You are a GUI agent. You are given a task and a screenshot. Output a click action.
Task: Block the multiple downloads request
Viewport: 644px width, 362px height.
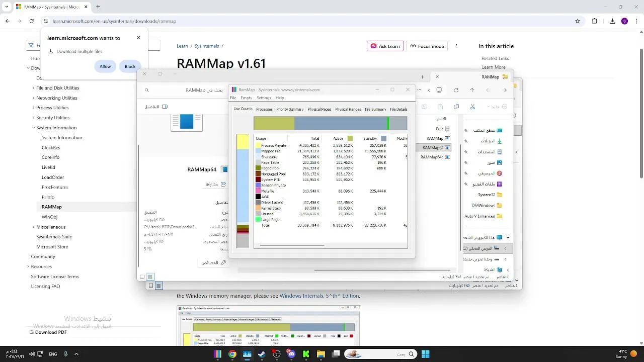[x=130, y=66]
